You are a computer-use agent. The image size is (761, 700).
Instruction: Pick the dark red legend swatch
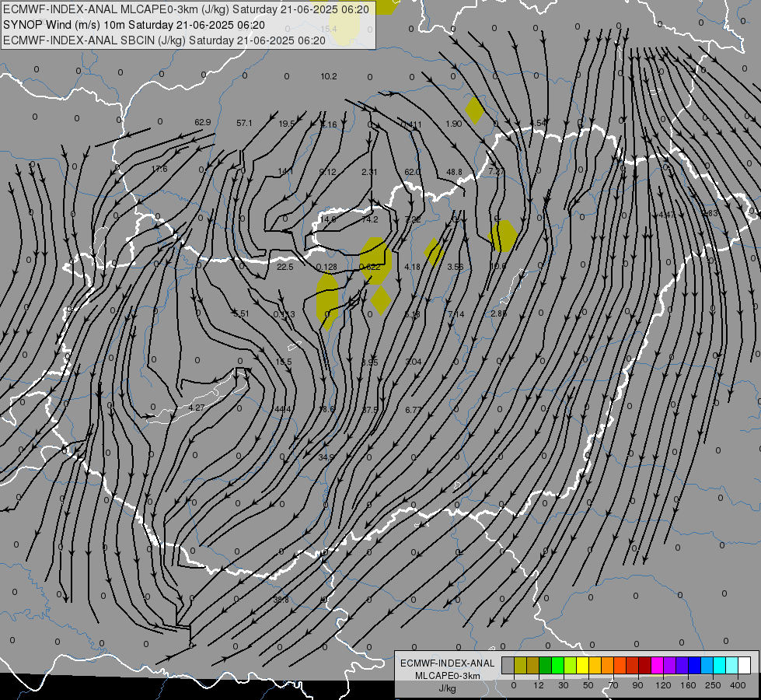pos(644,666)
